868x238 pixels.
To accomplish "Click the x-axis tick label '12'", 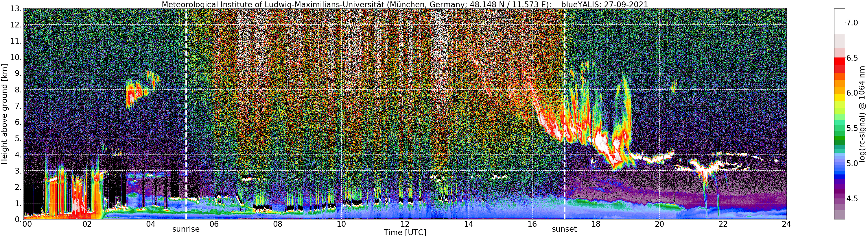I will pyautogui.click(x=405, y=224).
